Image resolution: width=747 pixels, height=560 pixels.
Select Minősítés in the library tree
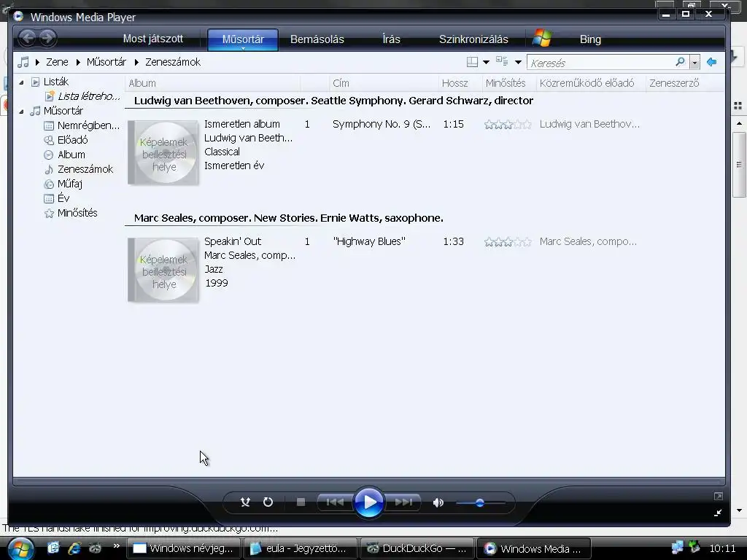point(77,213)
